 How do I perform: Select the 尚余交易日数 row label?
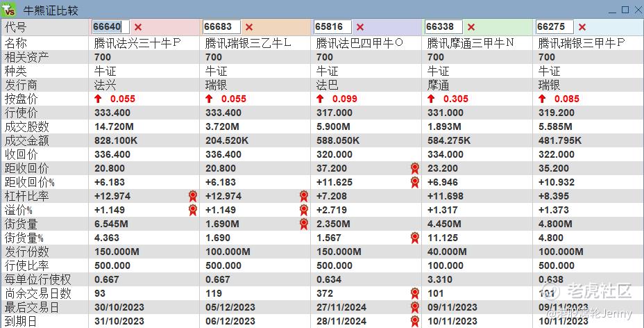pos(37,293)
